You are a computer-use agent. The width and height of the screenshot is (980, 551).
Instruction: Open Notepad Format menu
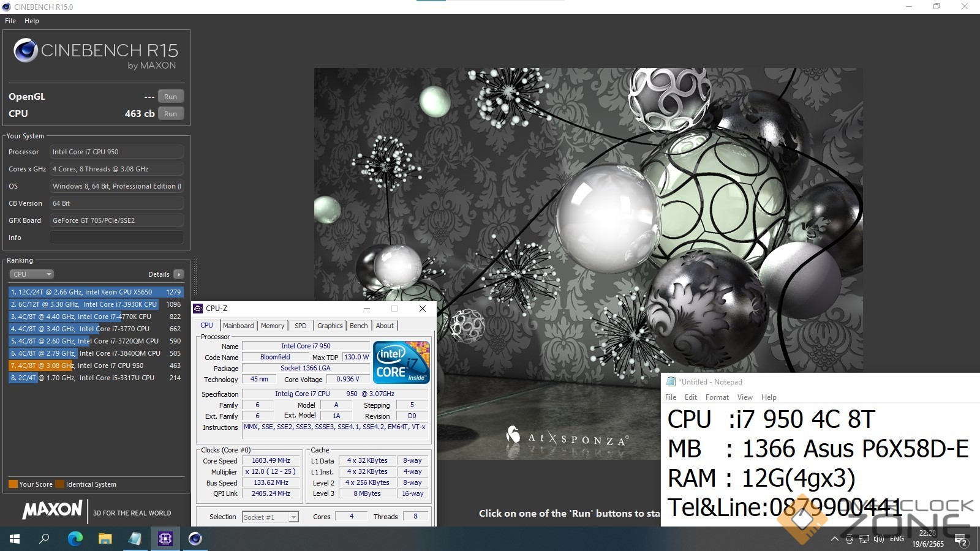tap(717, 397)
